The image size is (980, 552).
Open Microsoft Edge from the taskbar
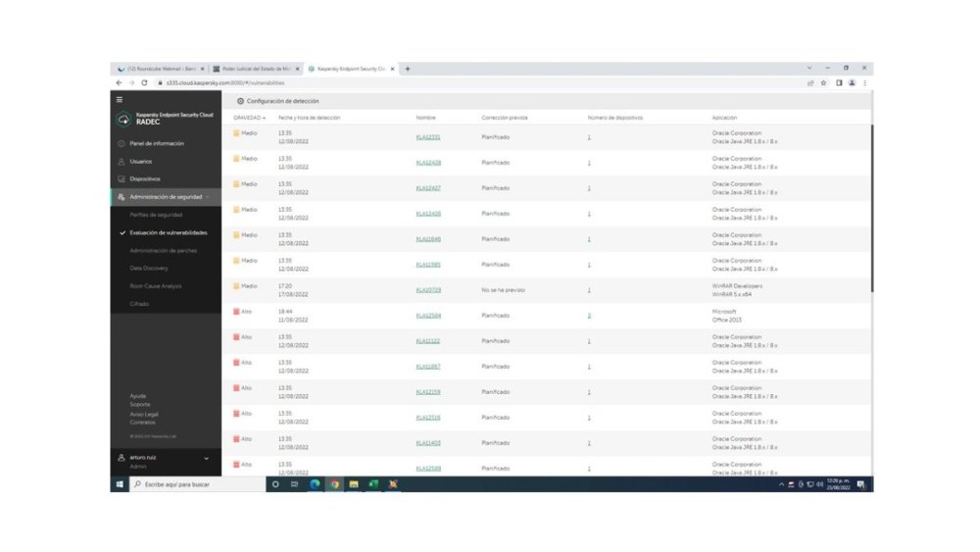(315, 484)
